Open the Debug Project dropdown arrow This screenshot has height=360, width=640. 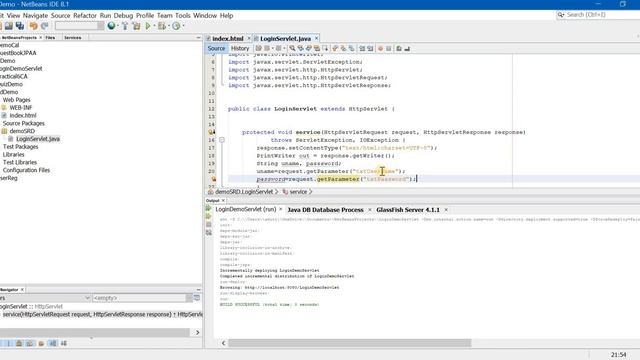pos(169,26)
